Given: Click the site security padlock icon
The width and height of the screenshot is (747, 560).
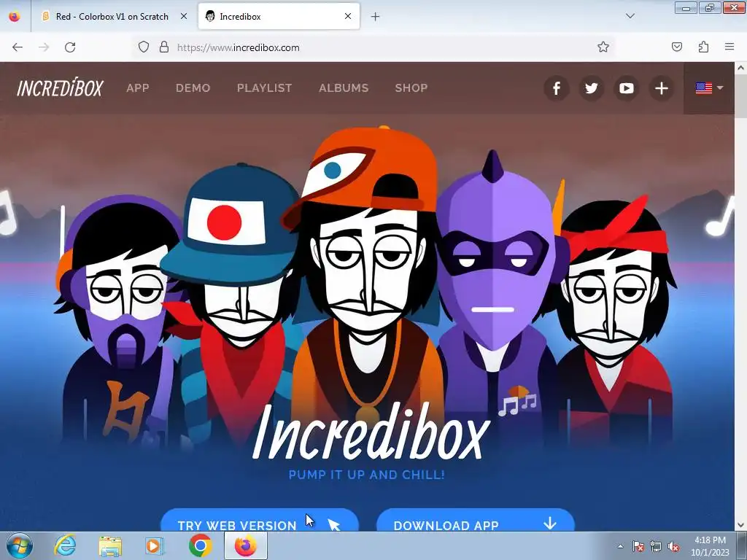Looking at the screenshot, I should click(x=164, y=47).
